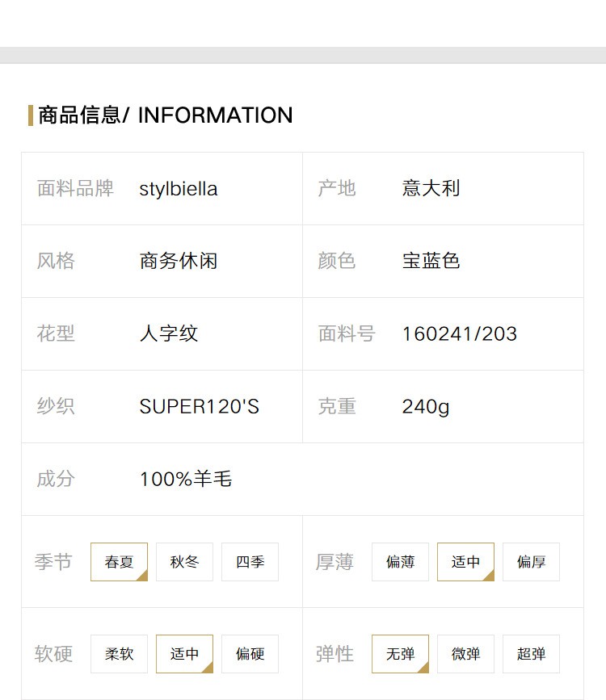
Task: Select 适中 in the 厚薄 row
Action: point(465,562)
